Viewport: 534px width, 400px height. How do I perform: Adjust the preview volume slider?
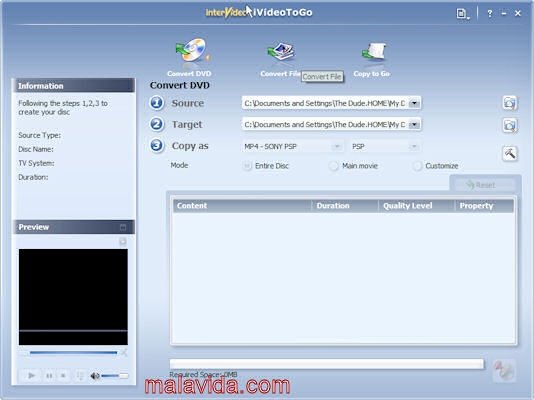pos(115,375)
